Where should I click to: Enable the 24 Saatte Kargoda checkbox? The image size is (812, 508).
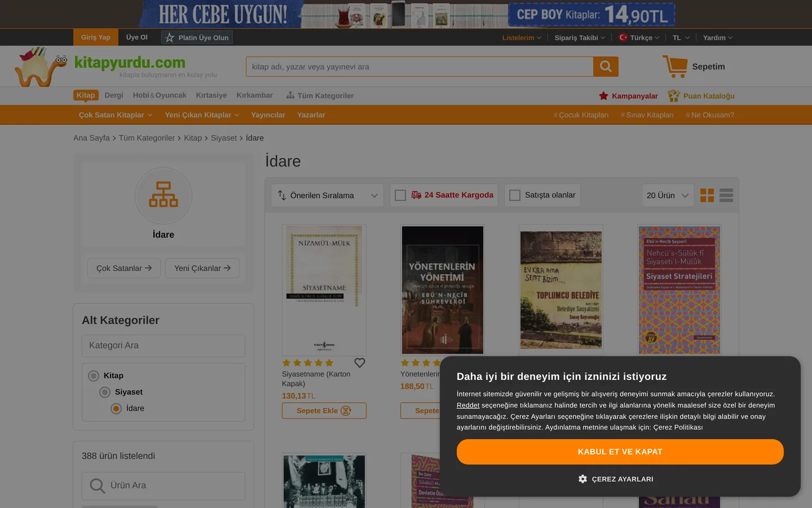point(400,195)
